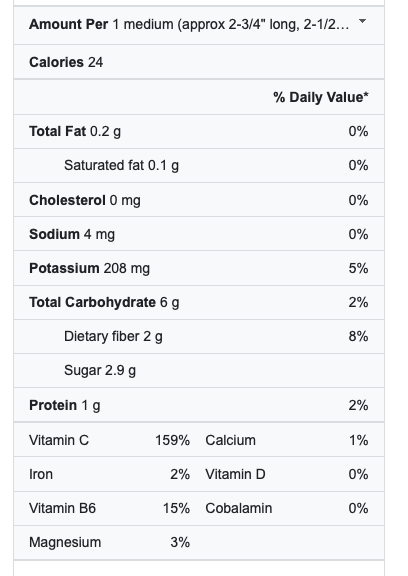Select the Amount Per serving text
The height and width of the screenshot is (576, 408).
click(189, 25)
